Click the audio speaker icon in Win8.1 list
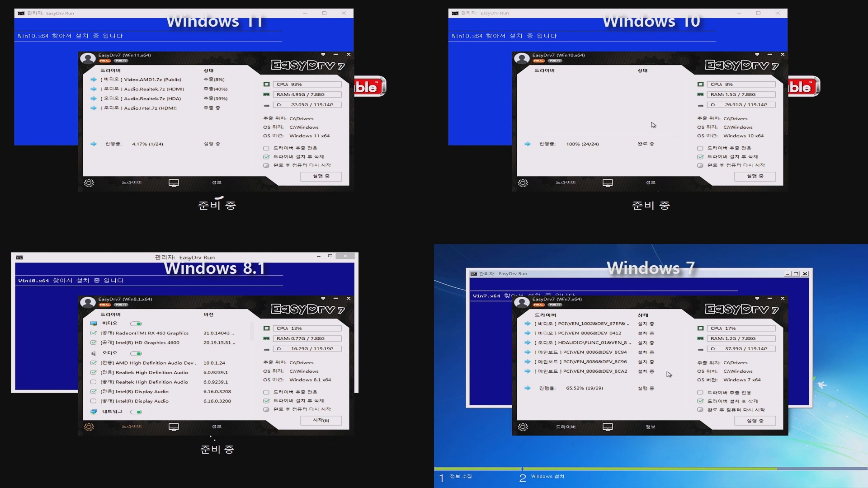The height and width of the screenshot is (488, 868). point(94,353)
